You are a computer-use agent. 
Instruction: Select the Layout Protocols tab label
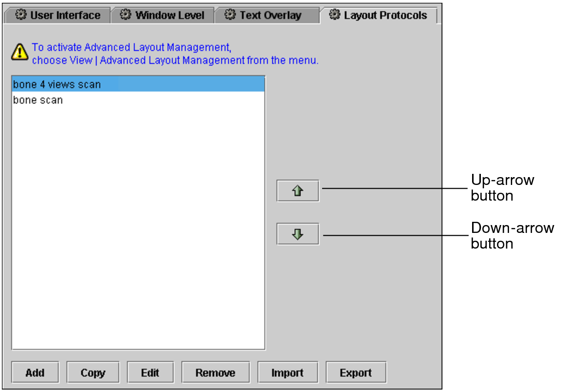(x=385, y=15)
